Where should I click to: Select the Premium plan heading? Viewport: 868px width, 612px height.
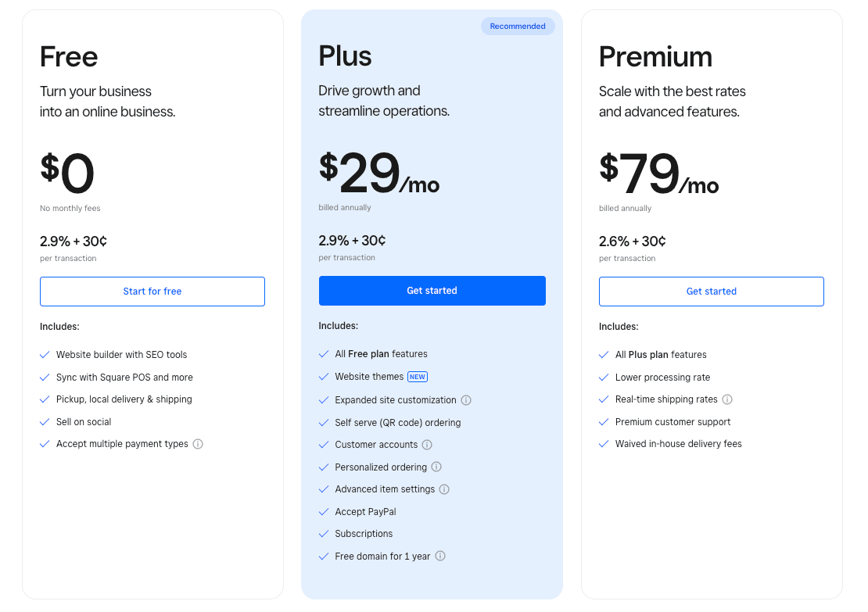(x=655, y=57)
